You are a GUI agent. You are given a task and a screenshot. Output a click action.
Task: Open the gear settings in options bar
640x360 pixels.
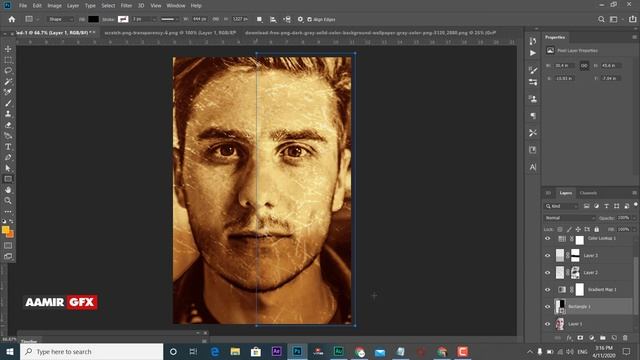point(300,19)
